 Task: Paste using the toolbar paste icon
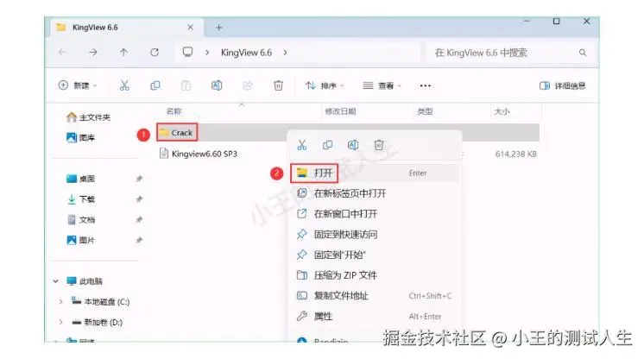pos(186,85)
